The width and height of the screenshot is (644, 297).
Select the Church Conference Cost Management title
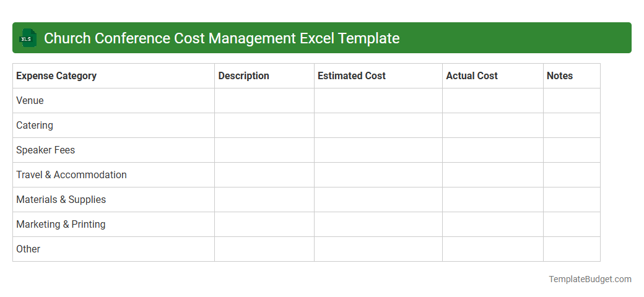[222, 38]
